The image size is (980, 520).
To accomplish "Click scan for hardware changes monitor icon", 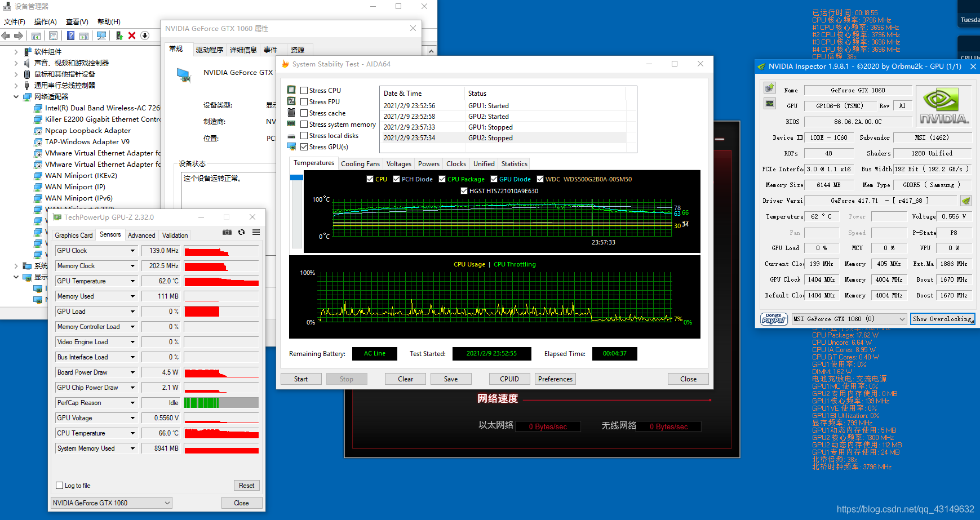I will click(101, 35).
